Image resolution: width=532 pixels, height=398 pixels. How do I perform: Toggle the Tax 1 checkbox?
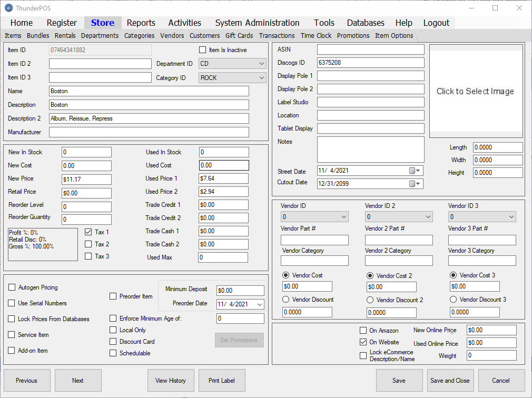pyautogui.click(x=88, y=232)
